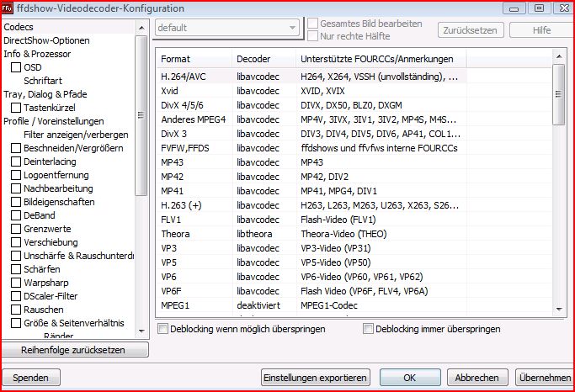Confirm with the OK button
This screenshot has height=392, width=575.
tap(410, 378)
